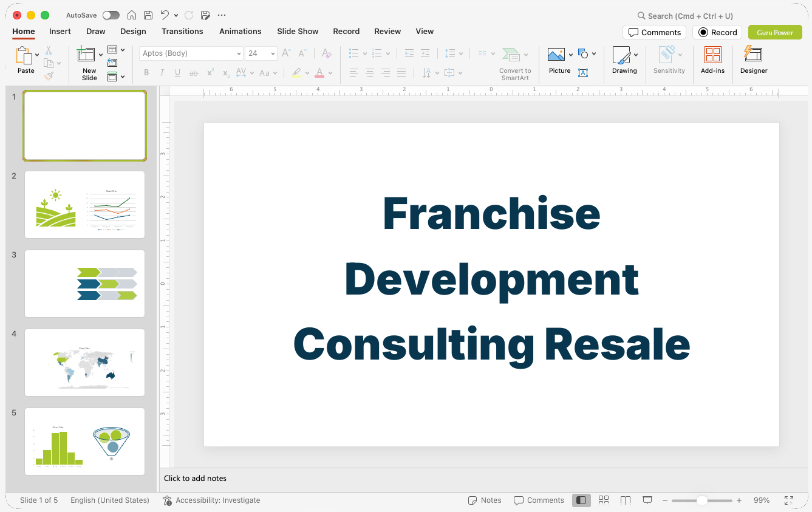Select the Format Painter brush icon
Image resolution: width=812 pixels, height=512 pixels.
coord(49,76)
